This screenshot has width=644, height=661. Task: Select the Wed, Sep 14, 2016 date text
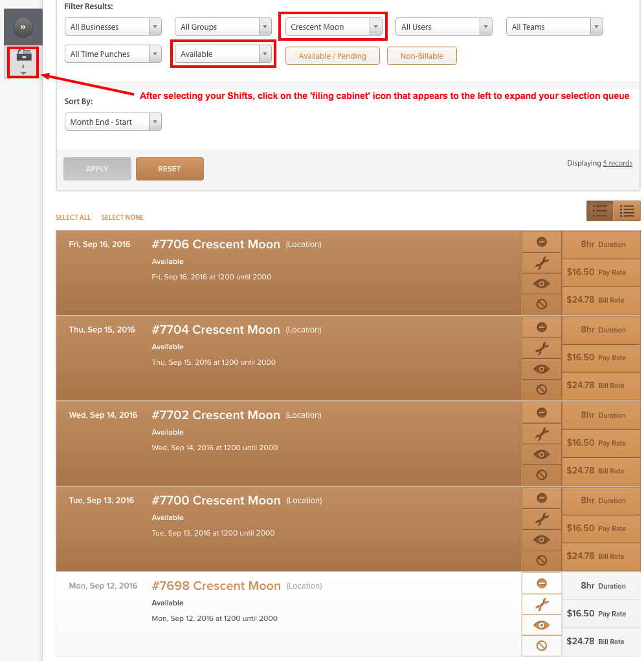[x=103, y=415]
